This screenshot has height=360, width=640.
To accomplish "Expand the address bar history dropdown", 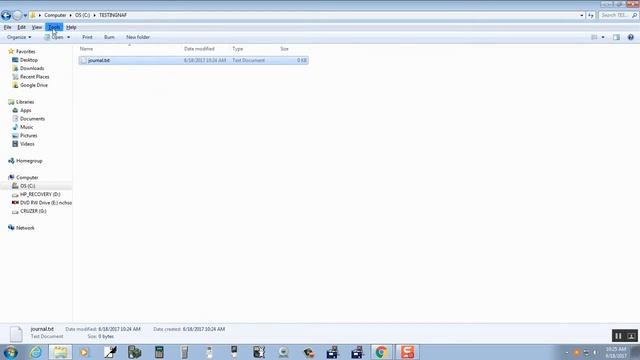I will (582, 15).
